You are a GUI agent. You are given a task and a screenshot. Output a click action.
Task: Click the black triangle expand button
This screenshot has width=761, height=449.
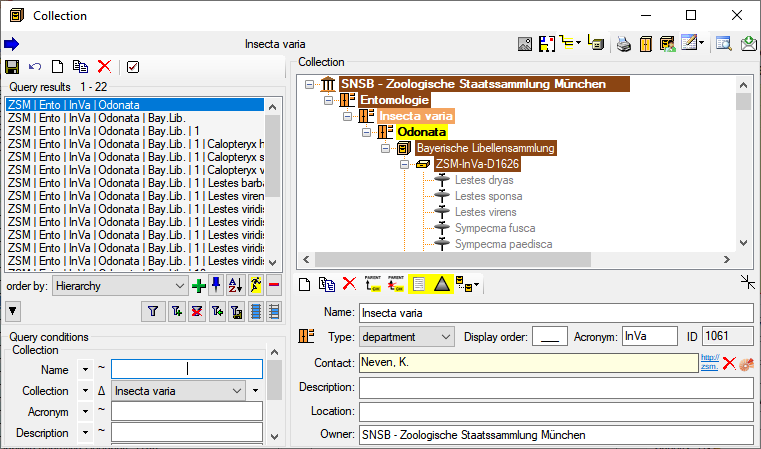tap(13, 311)
